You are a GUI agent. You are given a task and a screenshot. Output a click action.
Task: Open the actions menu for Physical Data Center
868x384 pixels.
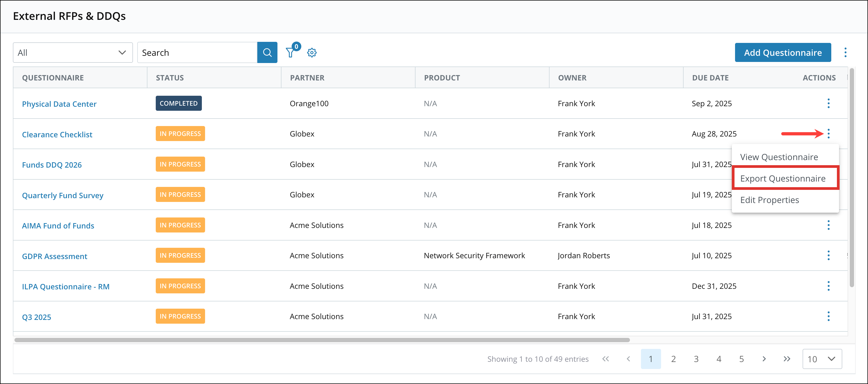pos(829,104)
